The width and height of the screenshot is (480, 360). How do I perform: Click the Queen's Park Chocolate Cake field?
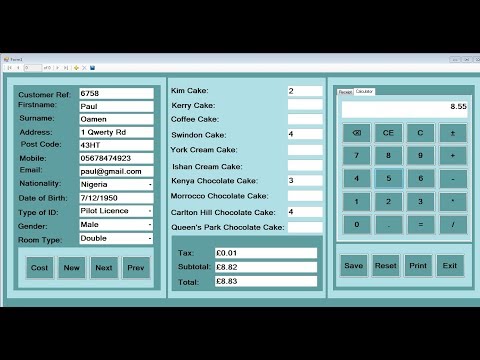(x=305, y=227)
